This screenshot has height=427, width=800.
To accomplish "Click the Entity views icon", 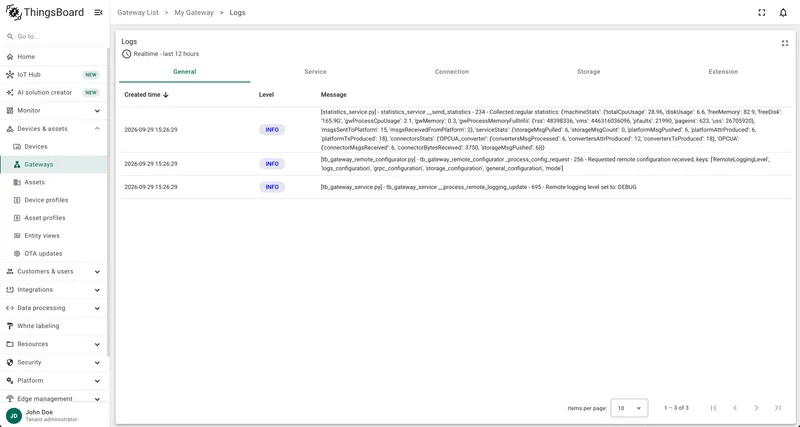I will pos(17,236).
